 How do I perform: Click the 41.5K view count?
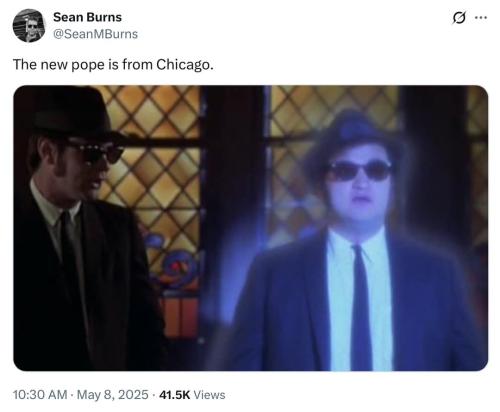tap(174, 395)
